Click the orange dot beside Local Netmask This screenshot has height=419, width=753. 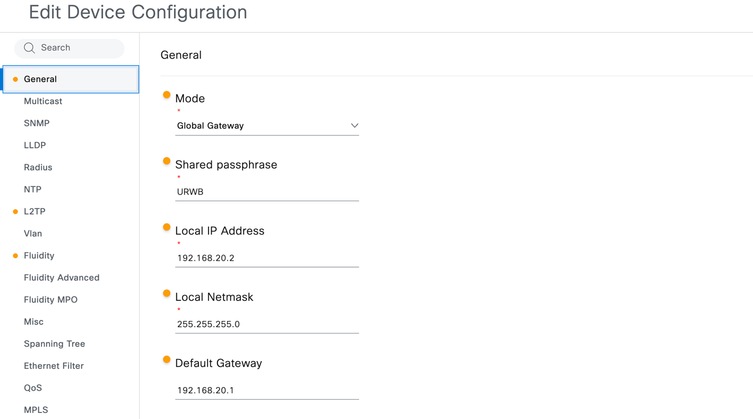click(x=167, y=294)
